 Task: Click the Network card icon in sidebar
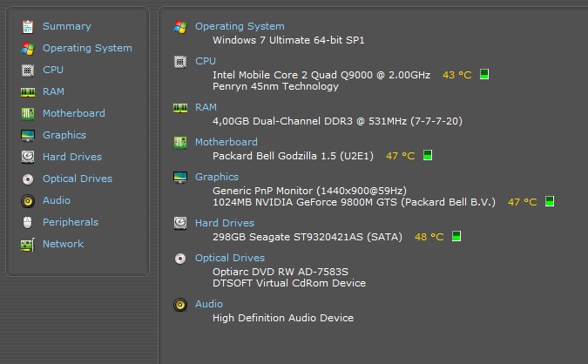[x=28, y=245]
